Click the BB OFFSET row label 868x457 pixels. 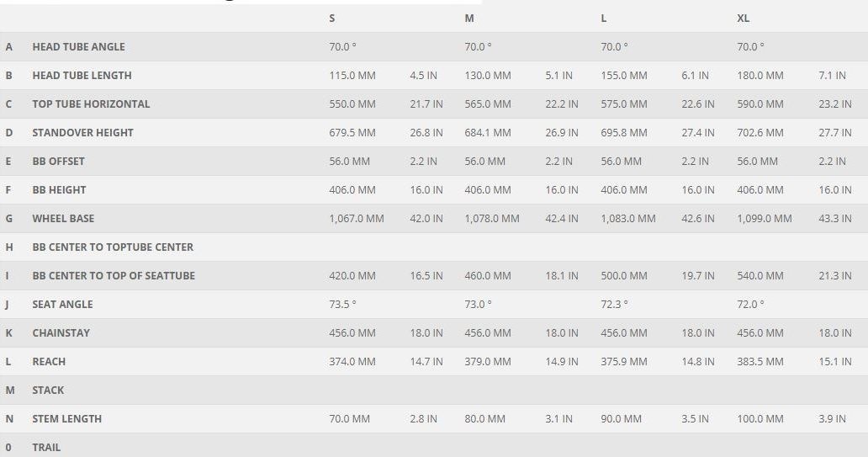point(58,162)
